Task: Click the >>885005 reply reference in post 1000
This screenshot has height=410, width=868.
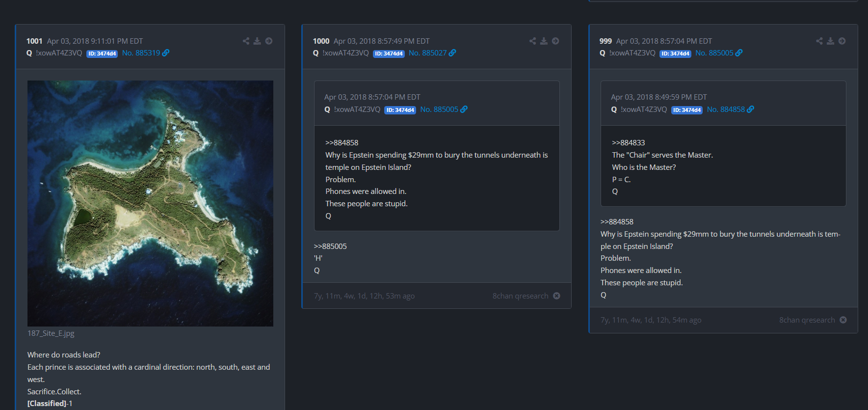Action: coord(330,246)
